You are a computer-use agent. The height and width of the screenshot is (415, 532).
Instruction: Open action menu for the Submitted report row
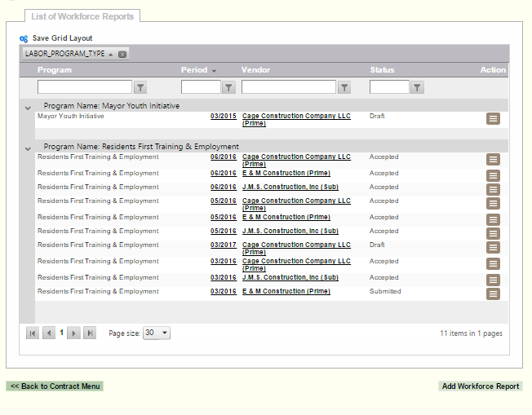(x=493, y=294)
